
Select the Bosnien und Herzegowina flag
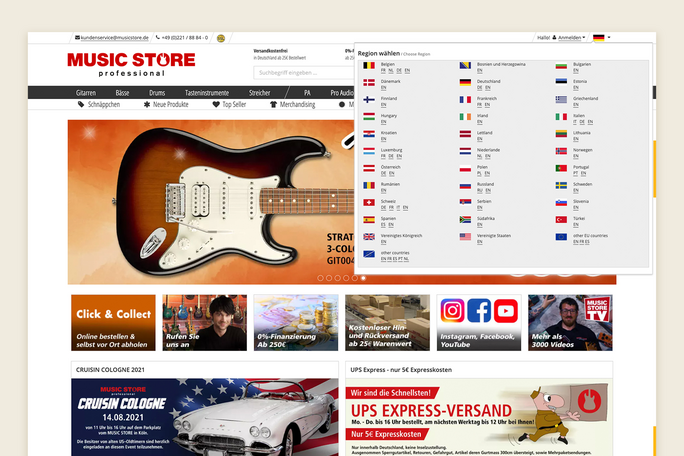pos(465,65)
